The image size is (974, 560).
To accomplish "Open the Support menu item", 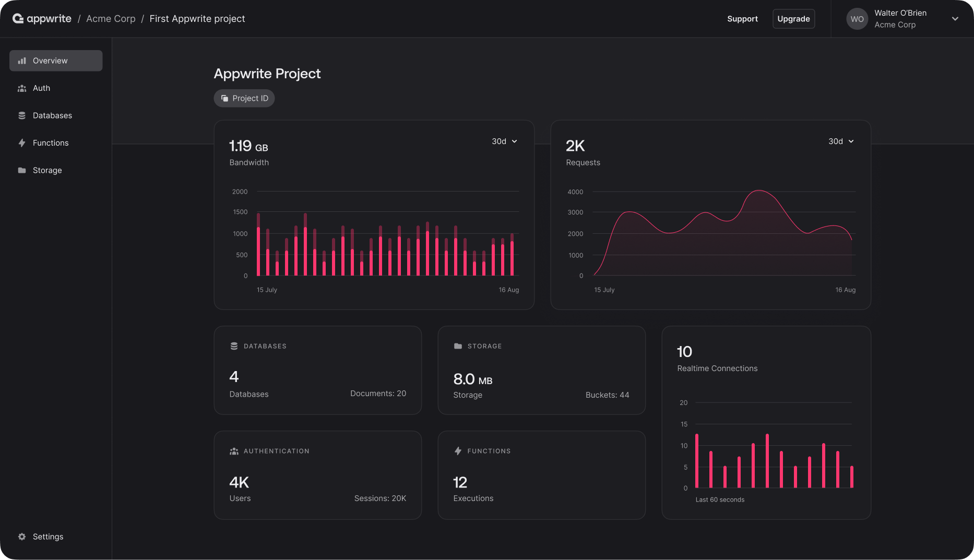I will [x=742, y=19].
